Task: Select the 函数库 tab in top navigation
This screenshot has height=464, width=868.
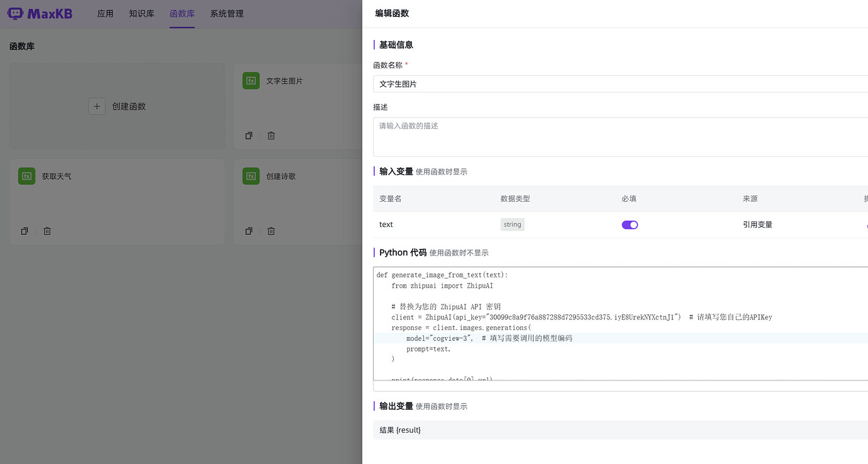Action: coord(182,13)
